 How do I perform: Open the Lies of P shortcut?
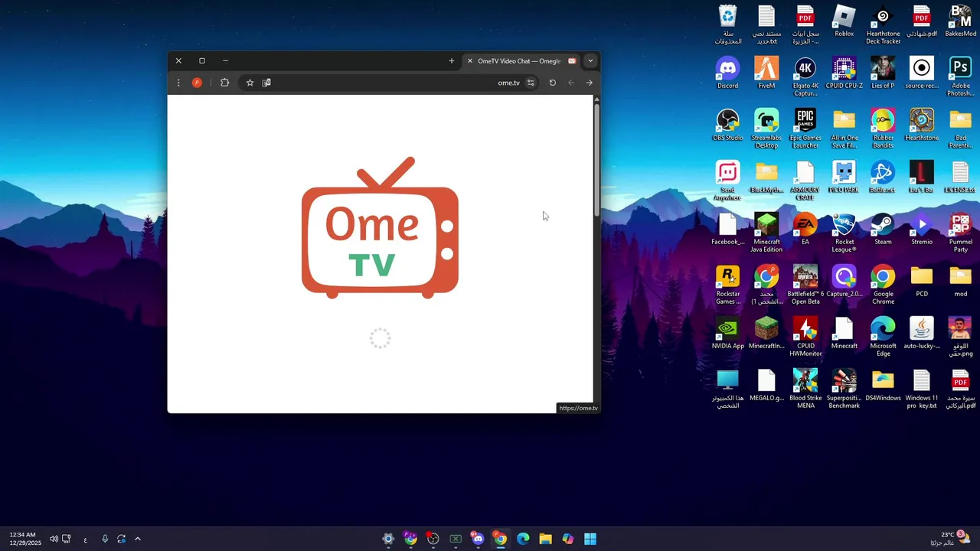883,73
